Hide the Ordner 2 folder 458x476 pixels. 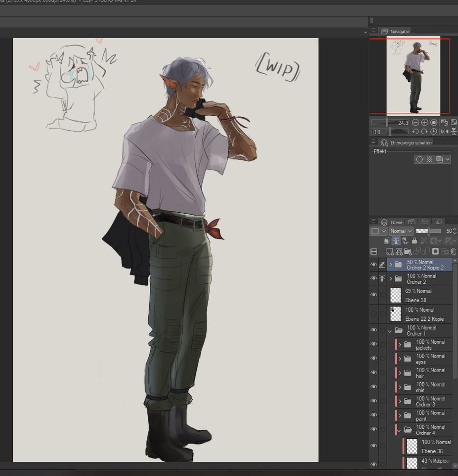(374, 278)
